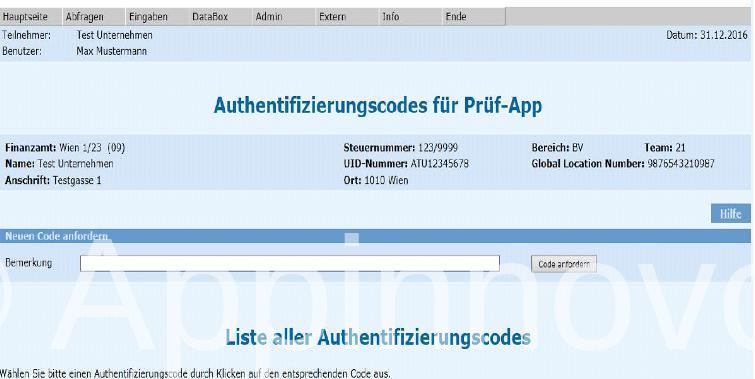
Task: Click the Datum 31.12.2016 text
Action: [x=707, y=35]
